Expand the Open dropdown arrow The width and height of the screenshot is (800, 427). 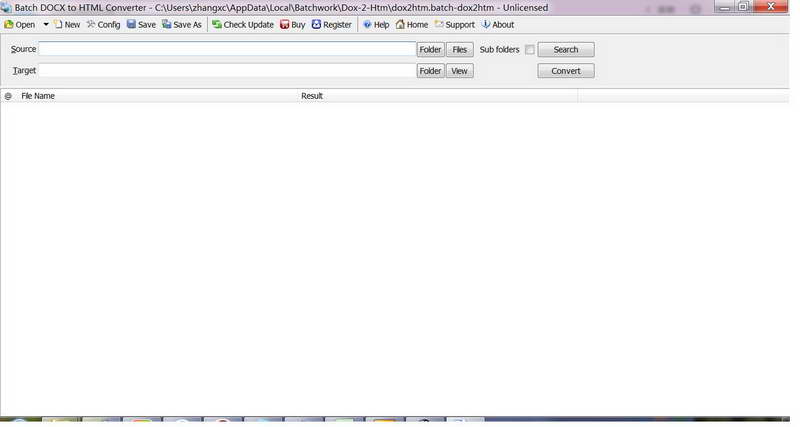(x=45, y=24)
